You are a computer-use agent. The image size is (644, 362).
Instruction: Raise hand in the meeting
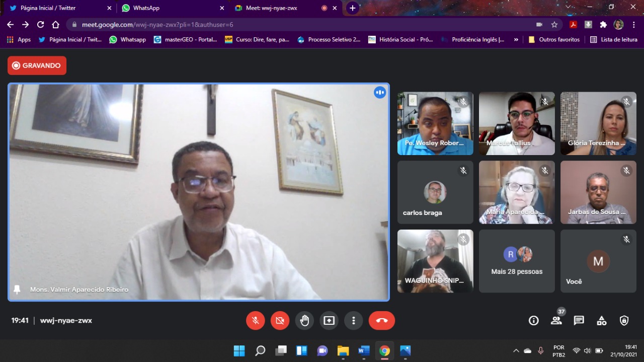pos(304,321)
